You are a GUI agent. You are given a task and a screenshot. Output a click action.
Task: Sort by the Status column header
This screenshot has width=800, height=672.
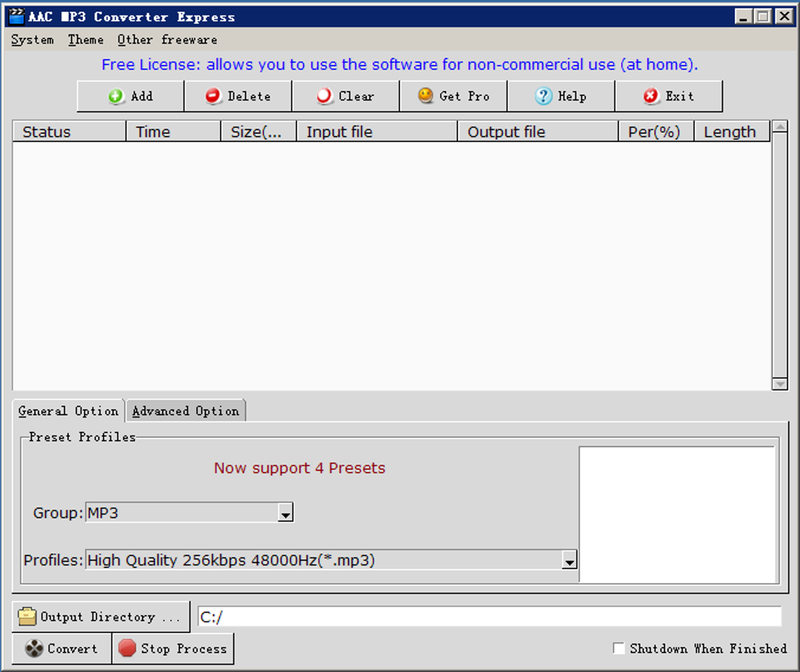[69, 132]
